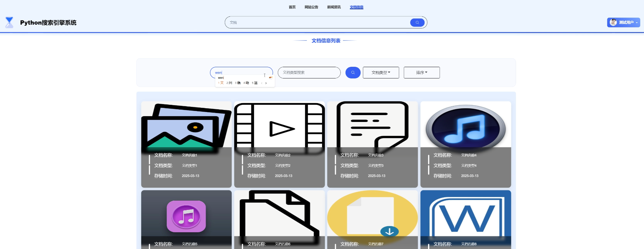Open the 文档类型 dropdown

click(x=381, y=73)
